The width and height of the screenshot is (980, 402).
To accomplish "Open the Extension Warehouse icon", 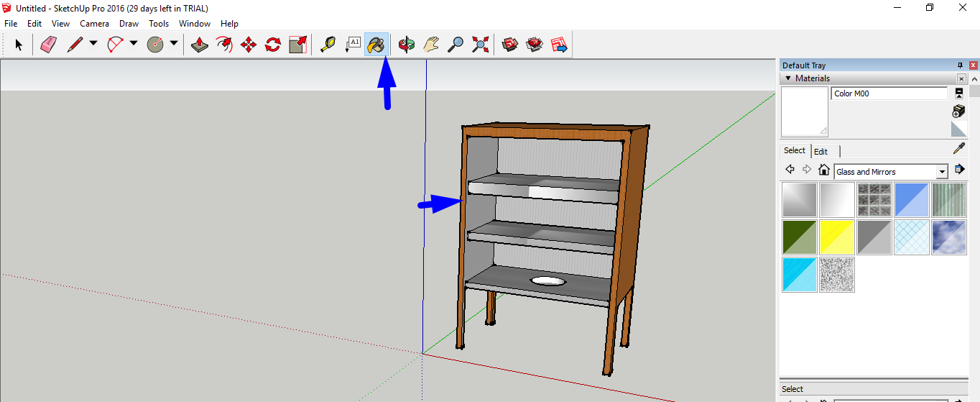I will [535, 45].
